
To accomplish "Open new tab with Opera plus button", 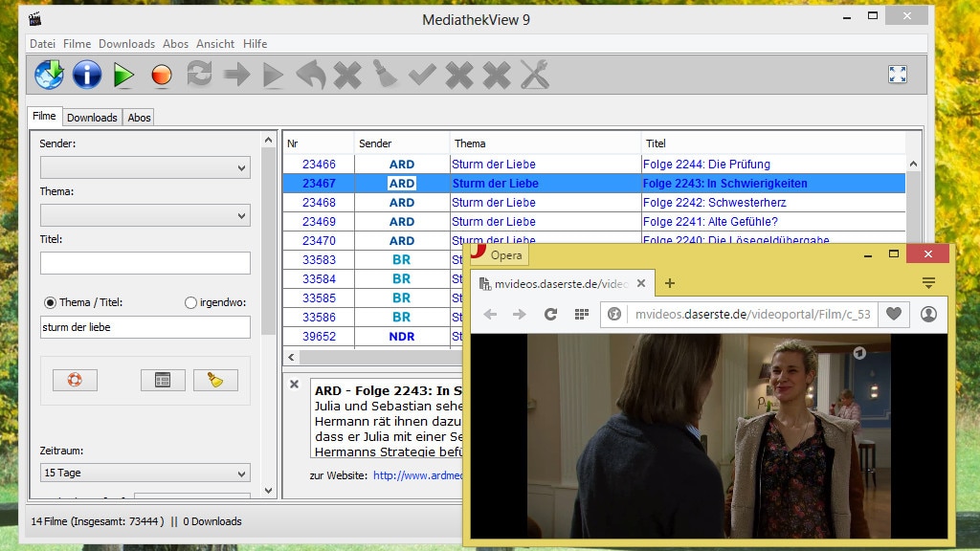I will point(670,283).
